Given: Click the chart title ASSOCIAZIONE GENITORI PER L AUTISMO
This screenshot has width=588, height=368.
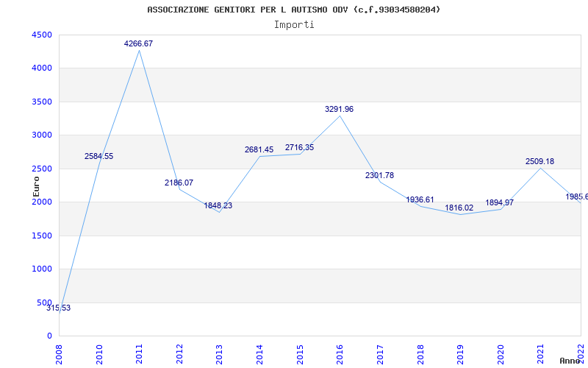Looking at the screenshot, I should click(293, 10).
